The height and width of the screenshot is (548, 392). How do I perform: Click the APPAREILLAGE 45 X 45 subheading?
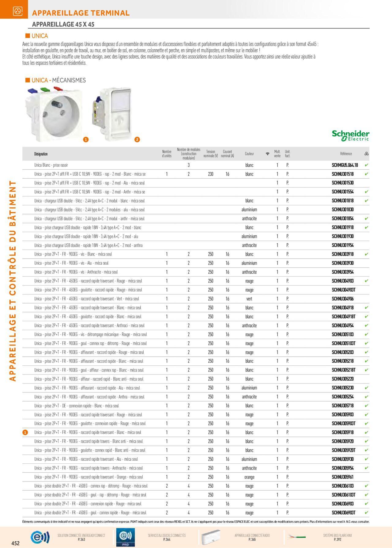click(63, 24)
